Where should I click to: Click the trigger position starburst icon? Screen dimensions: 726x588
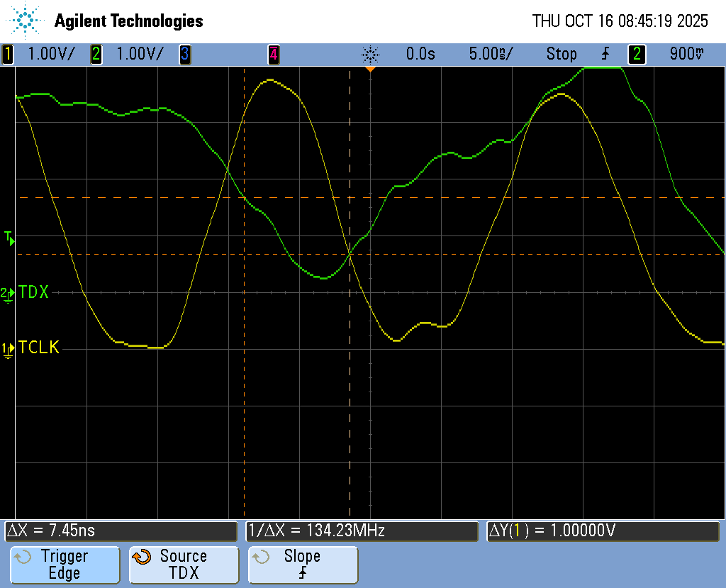(370, 54)
